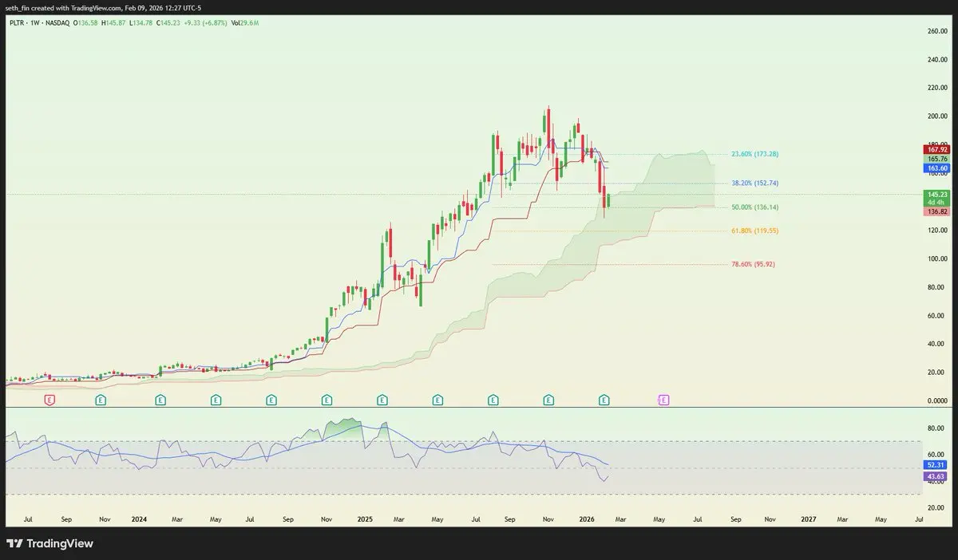This screenshot has height=560, width=958.
Task: Open the earnings marker for February 2026
Action: 604,399
